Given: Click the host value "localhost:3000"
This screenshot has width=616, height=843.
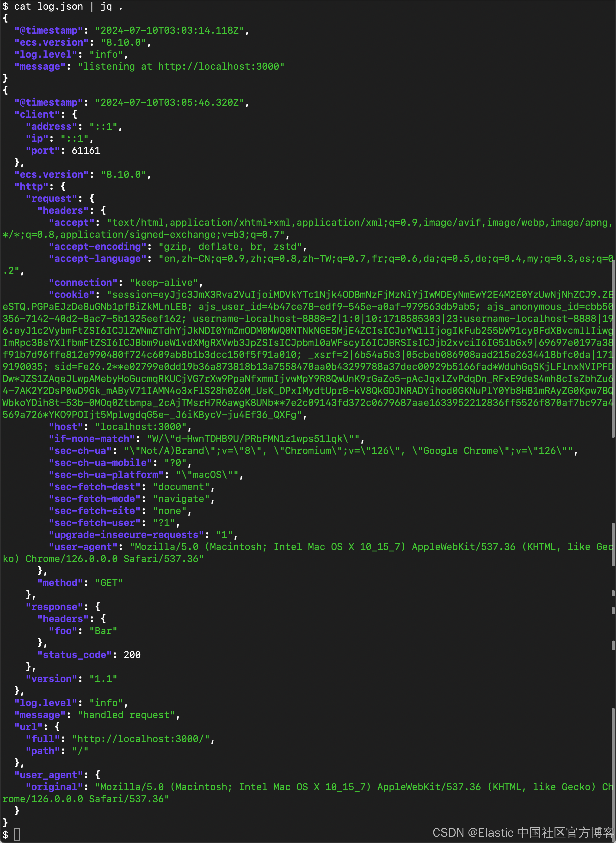Looking at the screenshot, I should click(141, 426).
